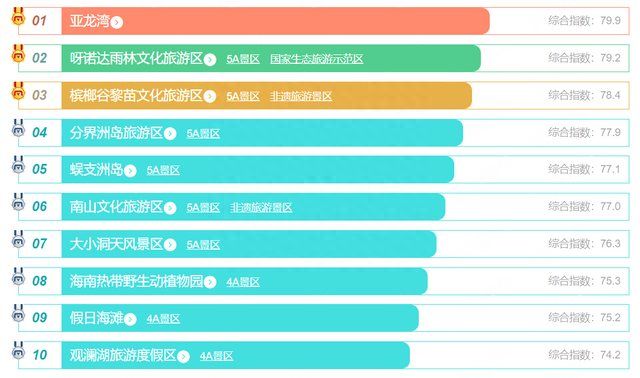Click the grey medal icon beside rank 10
Viewport: 640px width, 378px height.
click(x=18, y=351)
